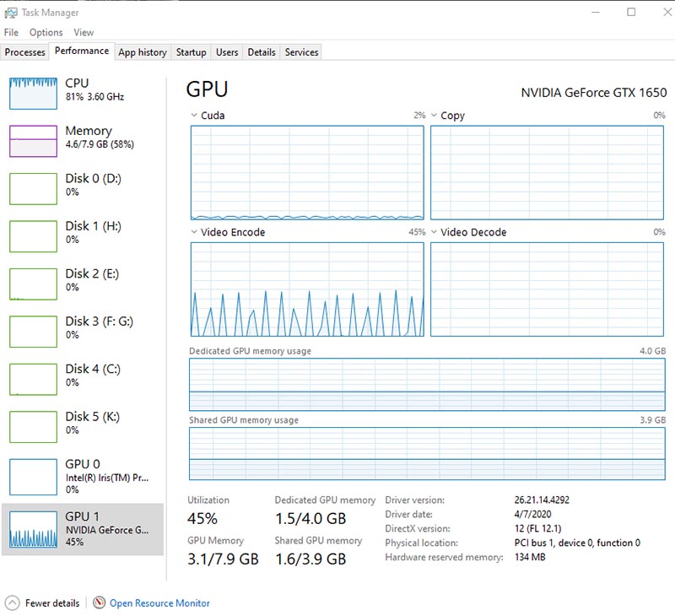Click the 3.9 GB shared memory scale label
Image resolution: width=675 pixels, height=616 pixels.
[652, 419]
